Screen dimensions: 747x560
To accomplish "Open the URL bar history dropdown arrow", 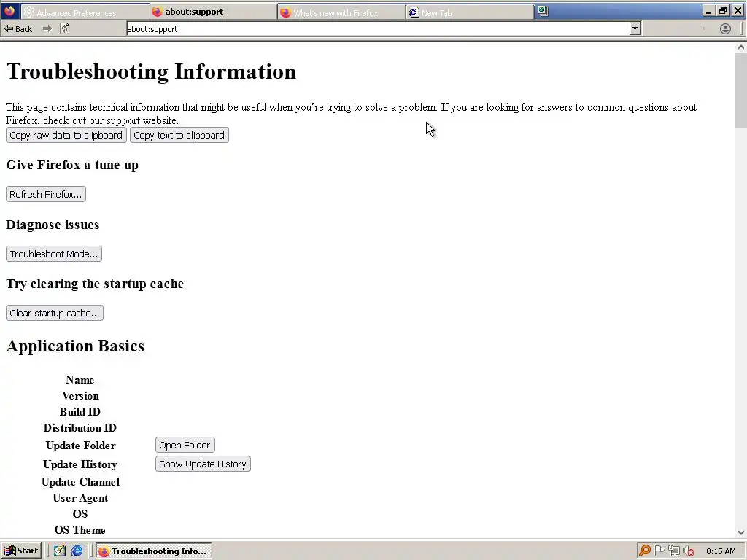I will point(635,29).
